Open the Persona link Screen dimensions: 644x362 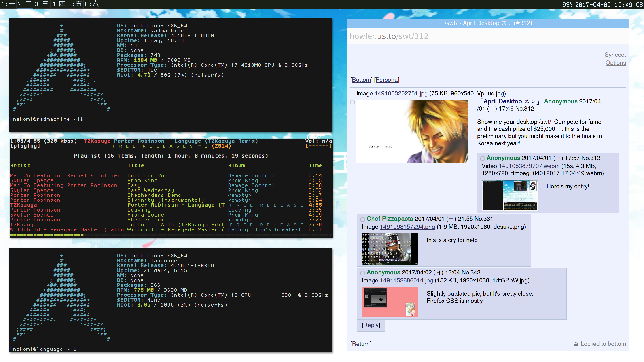tap(386, 80)
